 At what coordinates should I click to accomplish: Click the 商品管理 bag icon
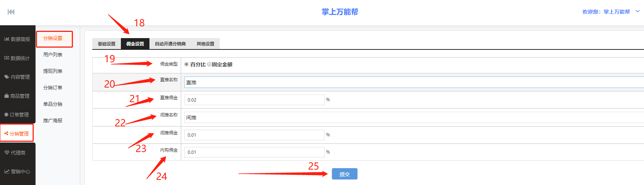point(7,96)
